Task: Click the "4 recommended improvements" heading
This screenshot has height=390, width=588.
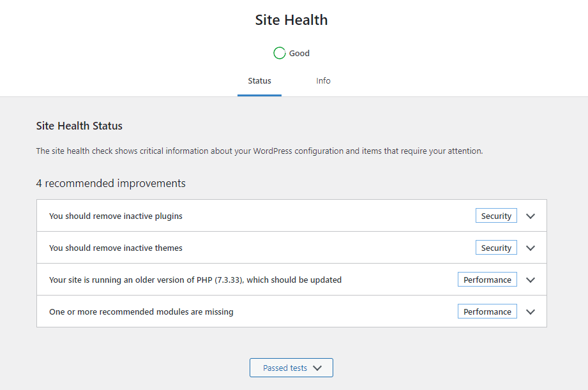Action: pos(111,184)
